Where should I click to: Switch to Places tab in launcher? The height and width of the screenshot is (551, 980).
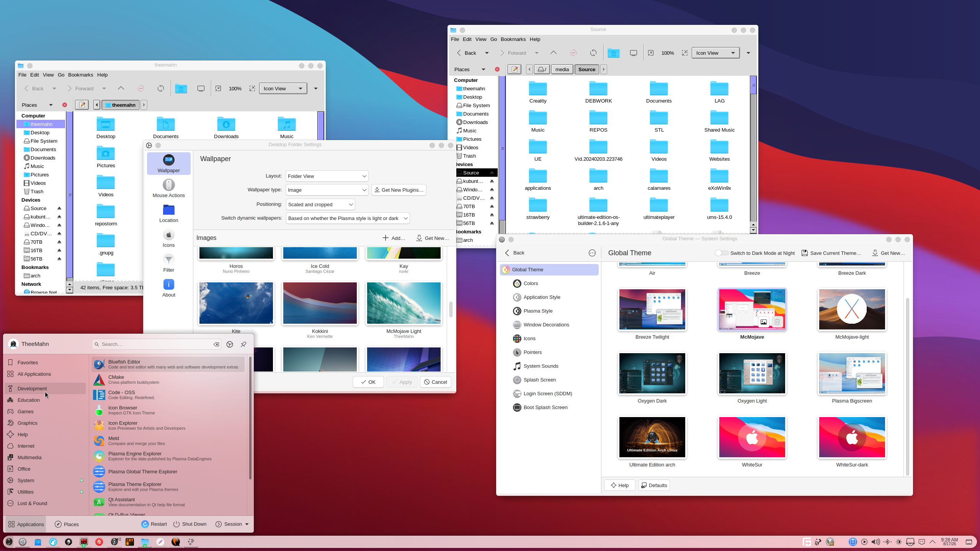click(x=67, y=524)
